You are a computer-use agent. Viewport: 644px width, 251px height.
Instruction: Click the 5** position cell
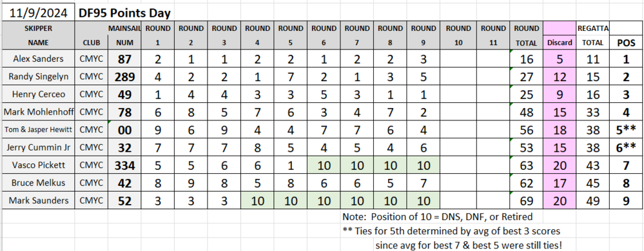click(x=626, y=130)
